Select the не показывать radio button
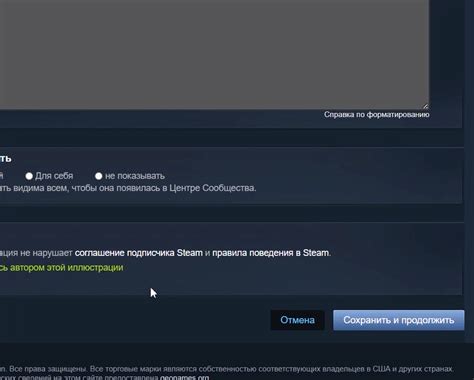The image size is (474, 380). [x=98, y=176]
